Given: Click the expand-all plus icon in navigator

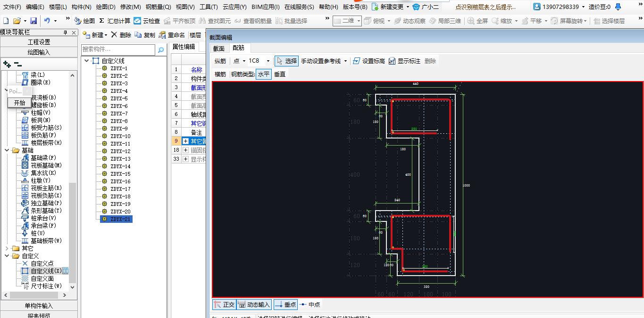Looking at the screenshot, I should click(7, 64).
